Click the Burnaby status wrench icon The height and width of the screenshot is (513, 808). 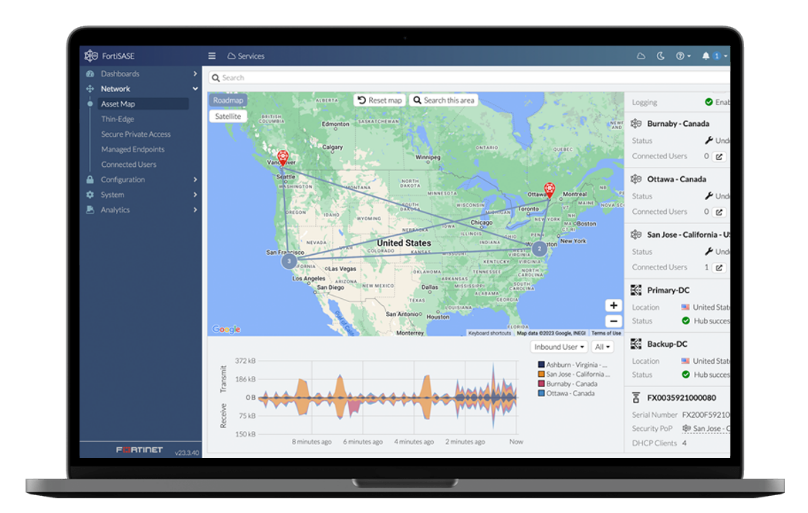pyautogui.click(x=709, y=141)
